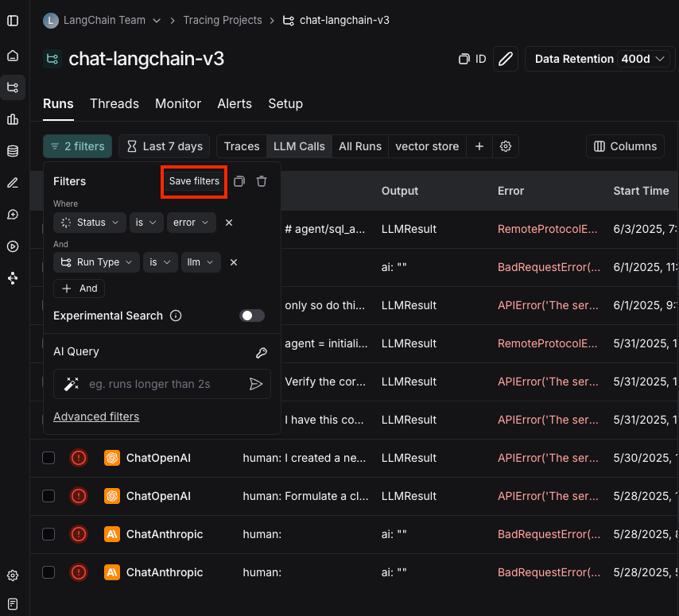Remove the Run Type filter row
The image size is (679, 616).
tap(234, 262)
